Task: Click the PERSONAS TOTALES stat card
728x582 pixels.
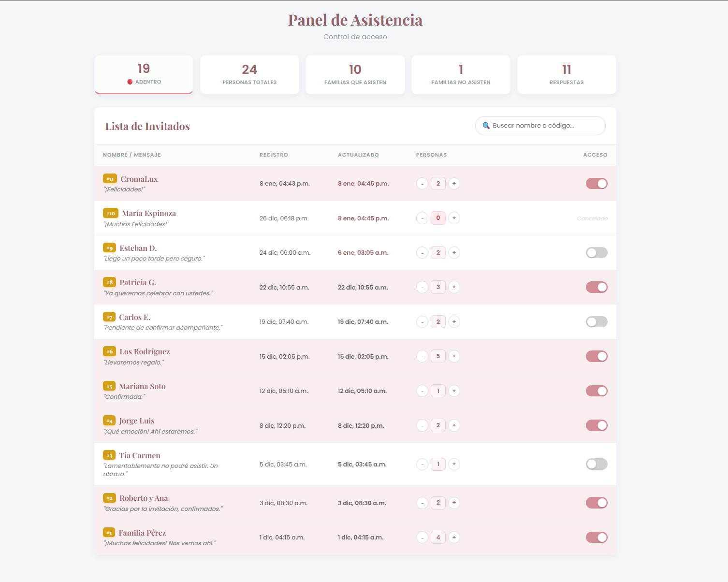Action: [249, 74]
